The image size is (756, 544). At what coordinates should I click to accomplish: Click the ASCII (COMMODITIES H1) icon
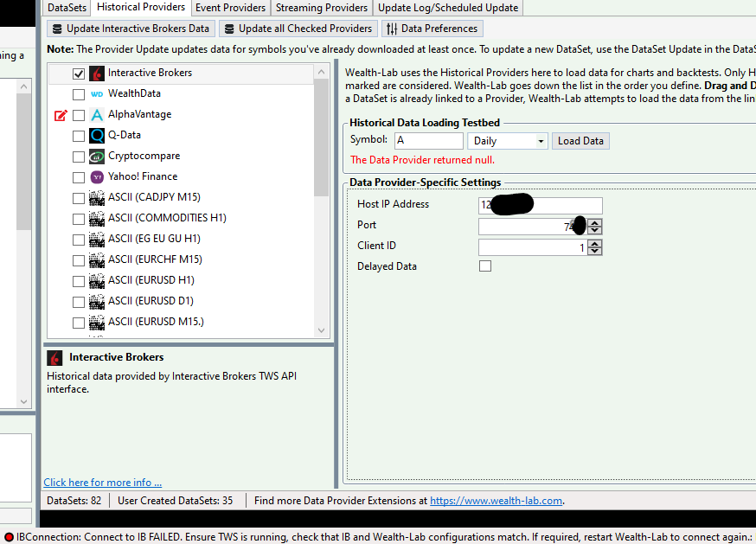pos(97,219)
